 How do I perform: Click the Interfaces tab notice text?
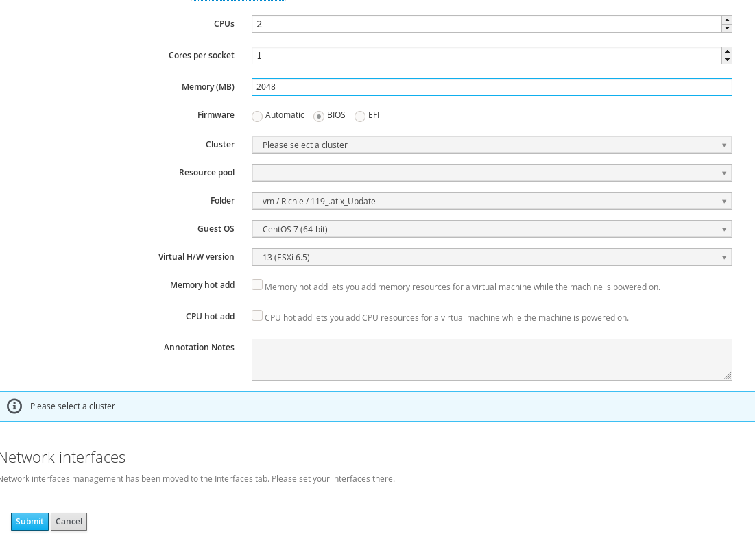tap(197, 478)
